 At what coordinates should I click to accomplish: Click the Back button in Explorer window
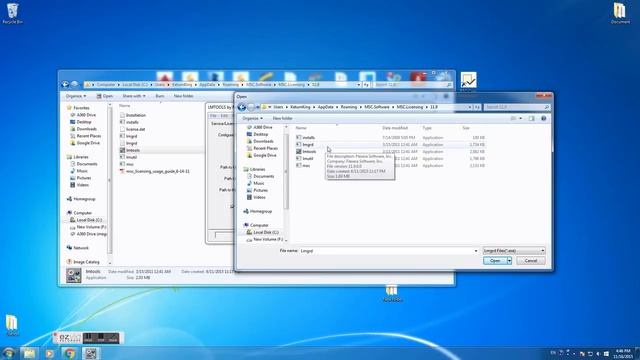(65, 84)
